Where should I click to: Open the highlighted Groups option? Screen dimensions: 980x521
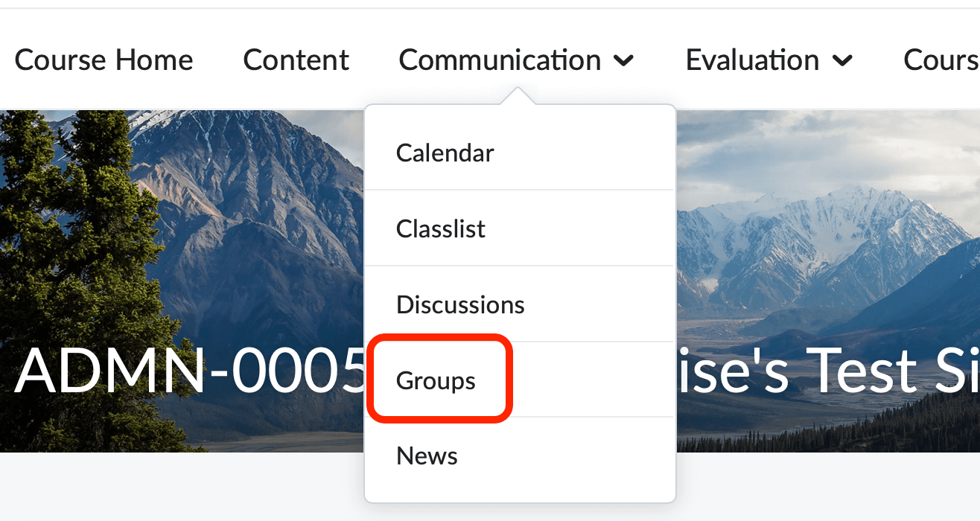pyautogui.click(x=436, y=380)
